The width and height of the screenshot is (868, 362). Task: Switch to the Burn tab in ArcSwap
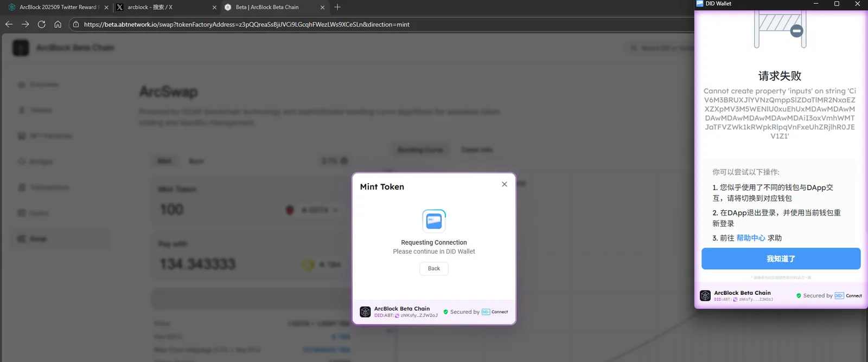(x=196, y=161)
